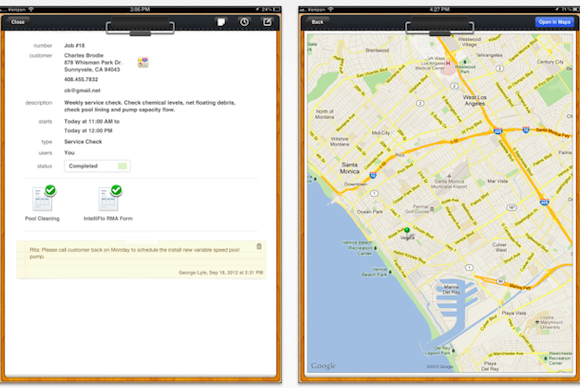The image size is (580, 388).
Task: Tap the cb@gmail.net email link
Action: point(82,91)
